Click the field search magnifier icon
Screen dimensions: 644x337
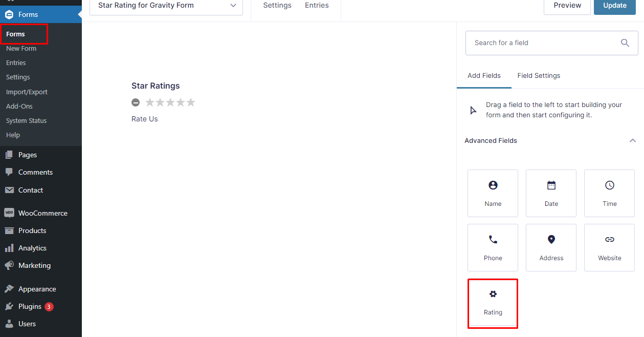(x=625, y=43)
